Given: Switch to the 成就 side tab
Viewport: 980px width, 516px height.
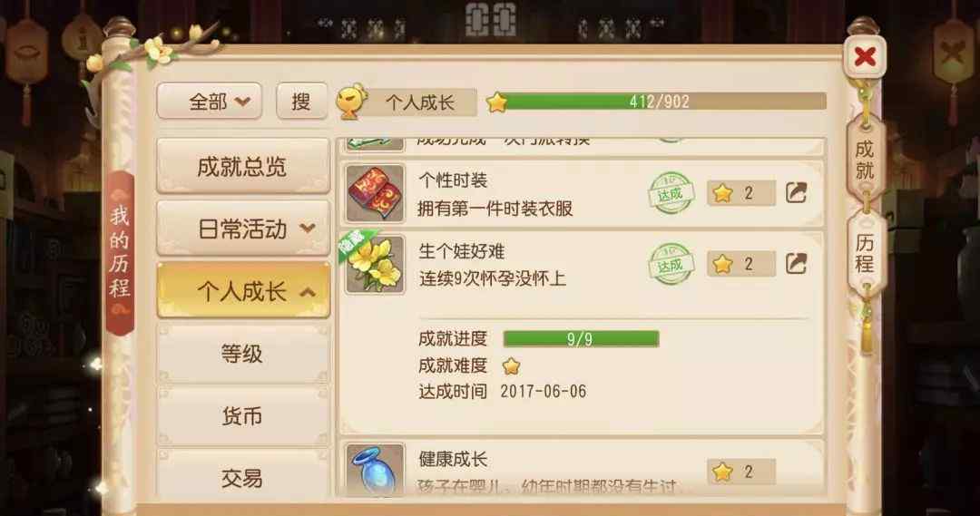Looking at the screenshot, I should coord(865,160).
